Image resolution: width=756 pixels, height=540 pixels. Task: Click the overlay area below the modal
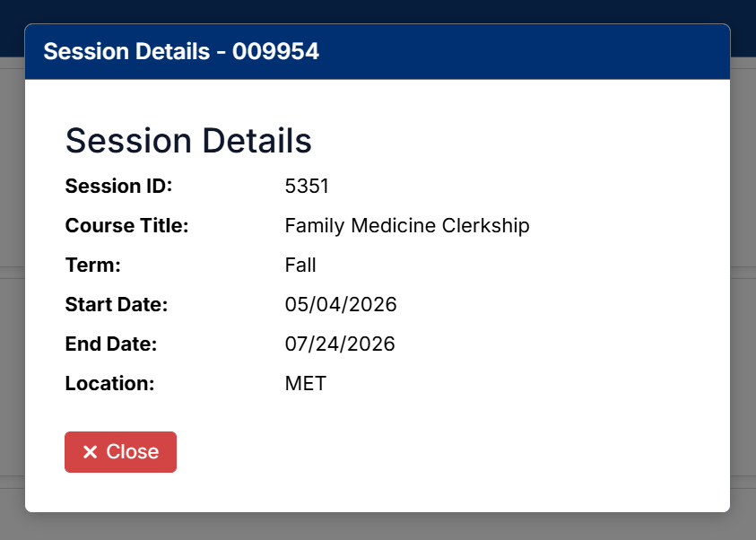pyautogui.click(x=377, y=529)
